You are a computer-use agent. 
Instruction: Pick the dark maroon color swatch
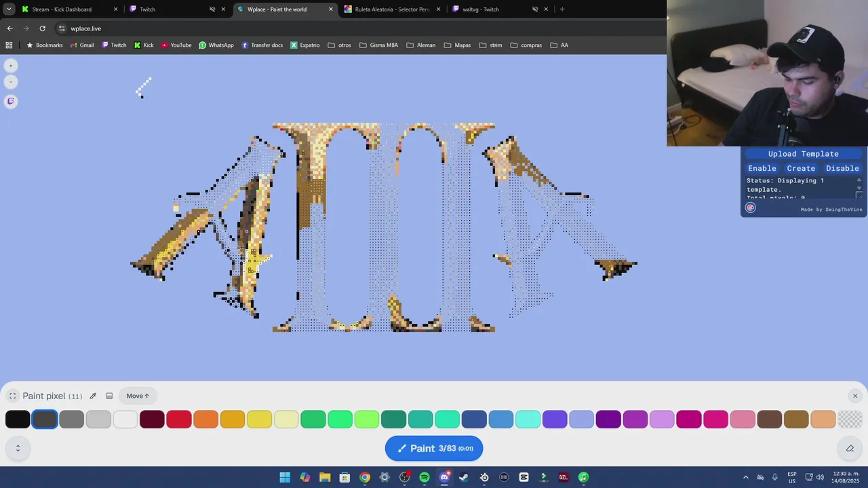click(x=152, y=420)
